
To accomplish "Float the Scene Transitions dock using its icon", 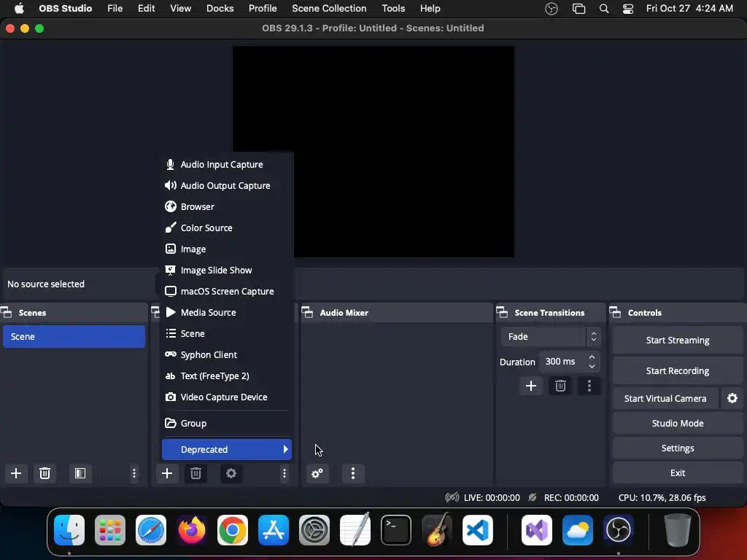I will 502,312.
